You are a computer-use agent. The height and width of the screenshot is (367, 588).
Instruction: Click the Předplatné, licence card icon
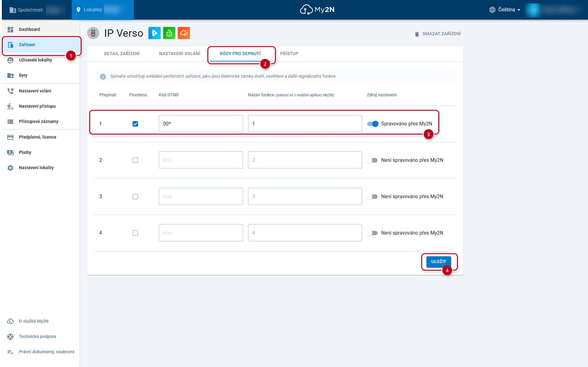pos(10,137)
